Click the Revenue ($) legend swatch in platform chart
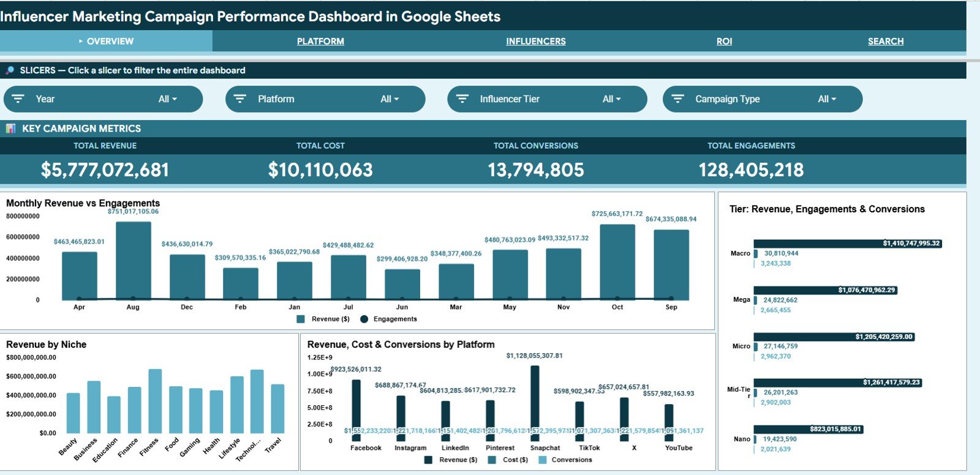 pos(428,460)
